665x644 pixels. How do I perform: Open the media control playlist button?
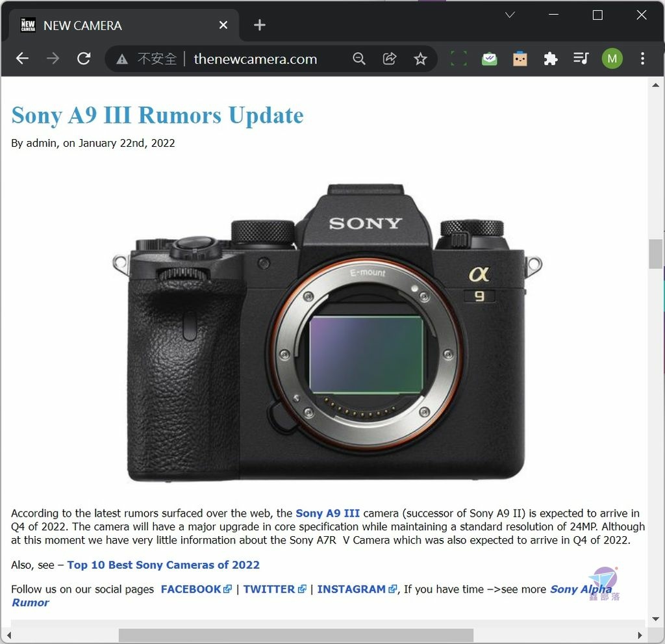[581, 58]
